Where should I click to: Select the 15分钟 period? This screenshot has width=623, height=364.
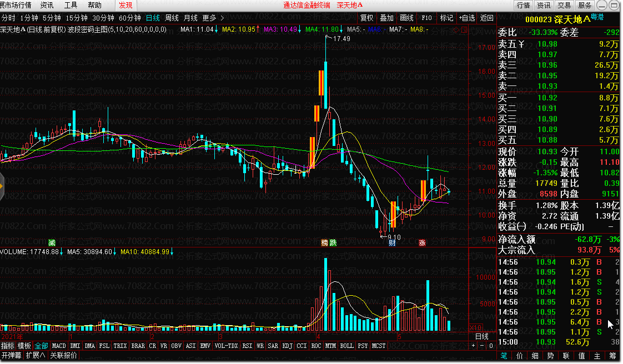(76, 18)
